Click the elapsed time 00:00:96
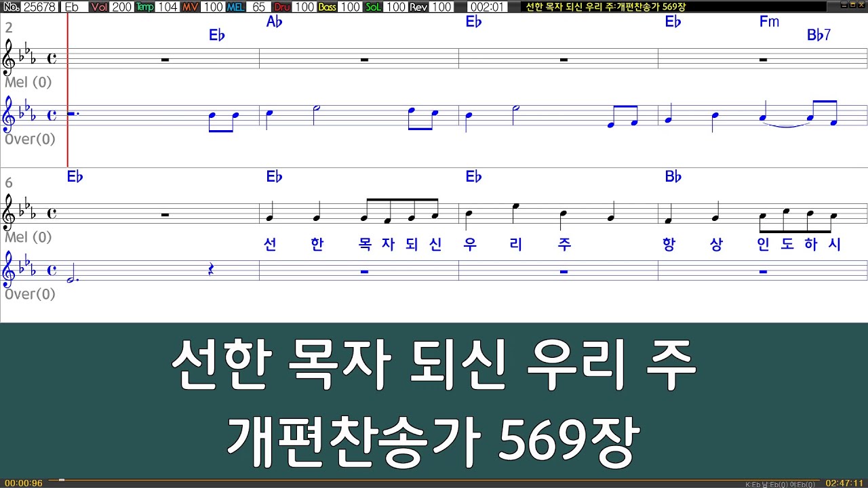 click(x=24, y=483)
